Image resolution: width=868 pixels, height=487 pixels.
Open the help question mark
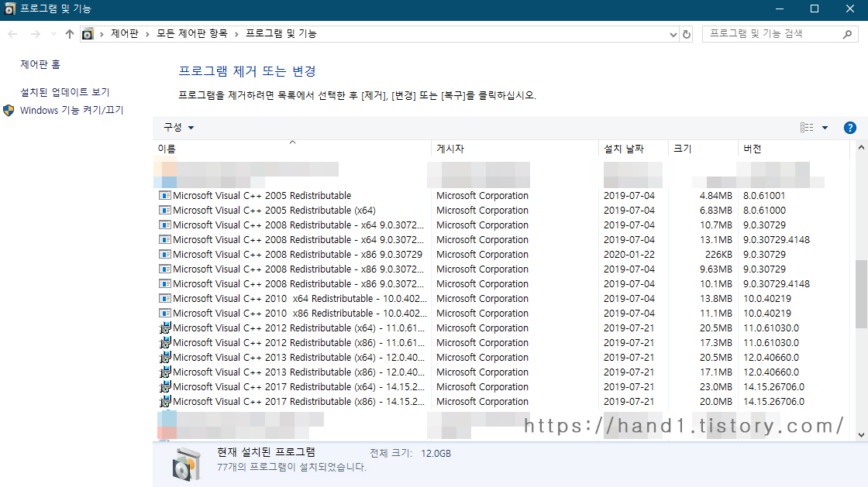click(849, 129)
